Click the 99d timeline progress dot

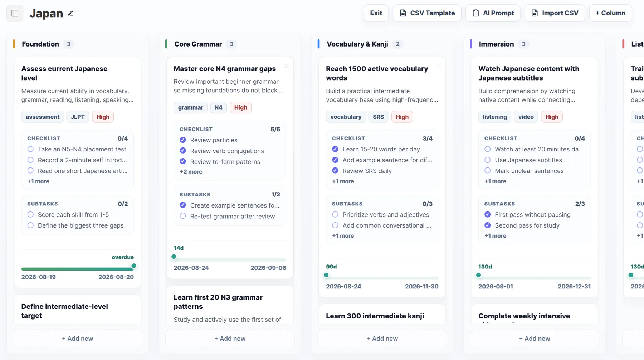tap(326, 275)
